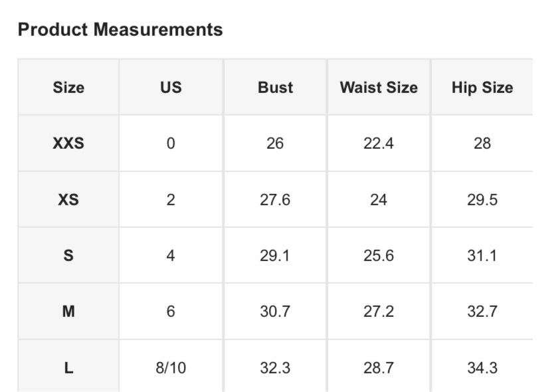Select the 22.4 waist size cell
The width and height of the screenshot is (550, 392).
point(379,143)
